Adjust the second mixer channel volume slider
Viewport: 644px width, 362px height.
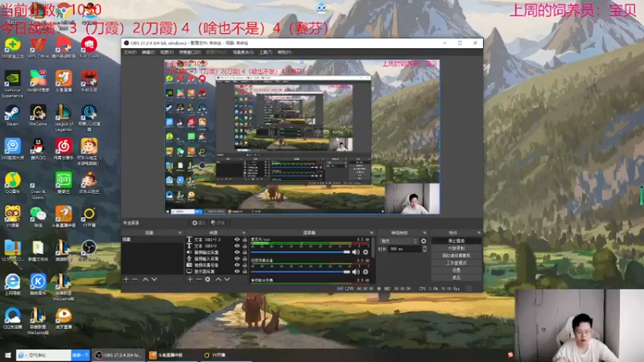[300, 272]
